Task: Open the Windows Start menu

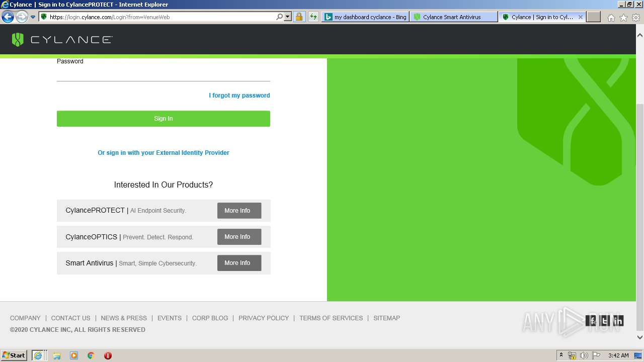Action: [14, 355]
